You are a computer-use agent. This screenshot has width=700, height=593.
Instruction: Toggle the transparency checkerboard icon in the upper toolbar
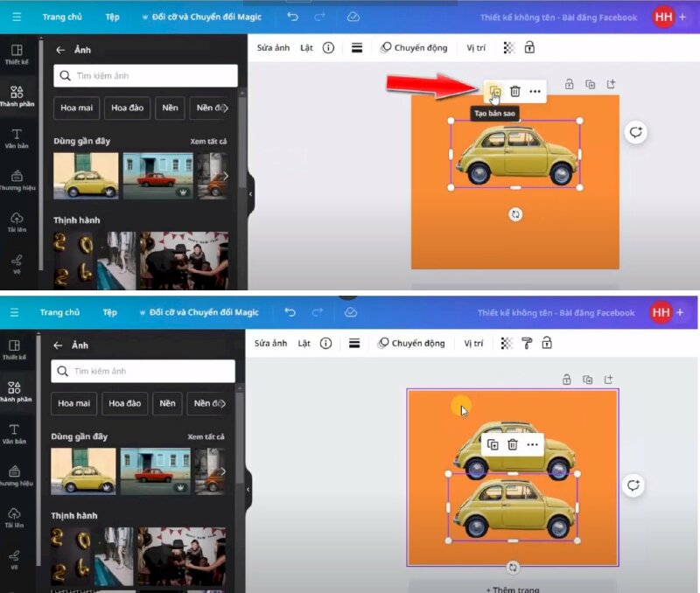[510, 47]
